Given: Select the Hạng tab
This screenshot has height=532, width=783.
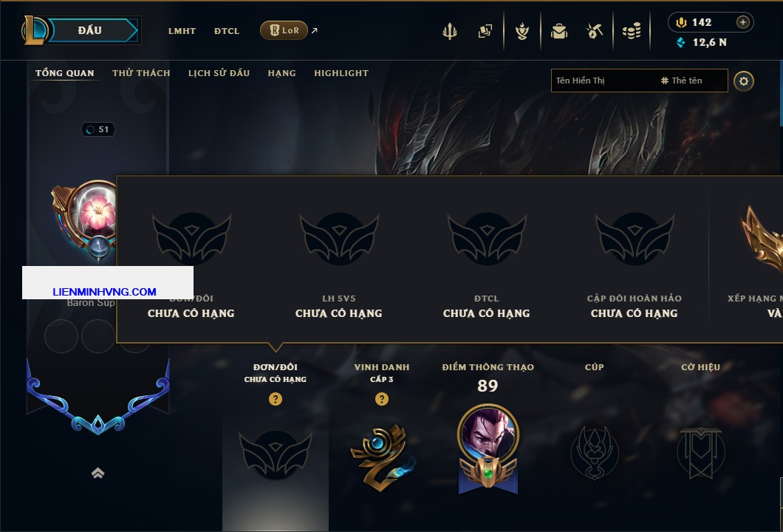Looking at the screenshot, I should [281, 73].
